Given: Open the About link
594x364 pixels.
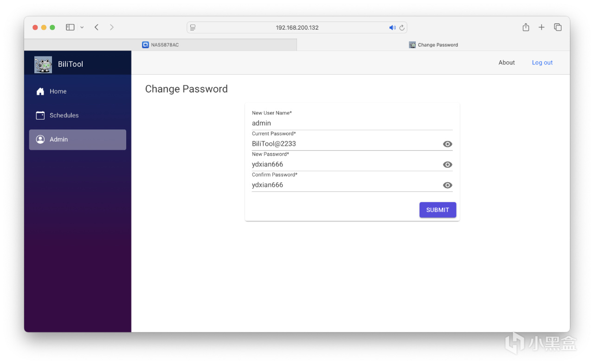Looking at the screenshot, I should (507, 63).
